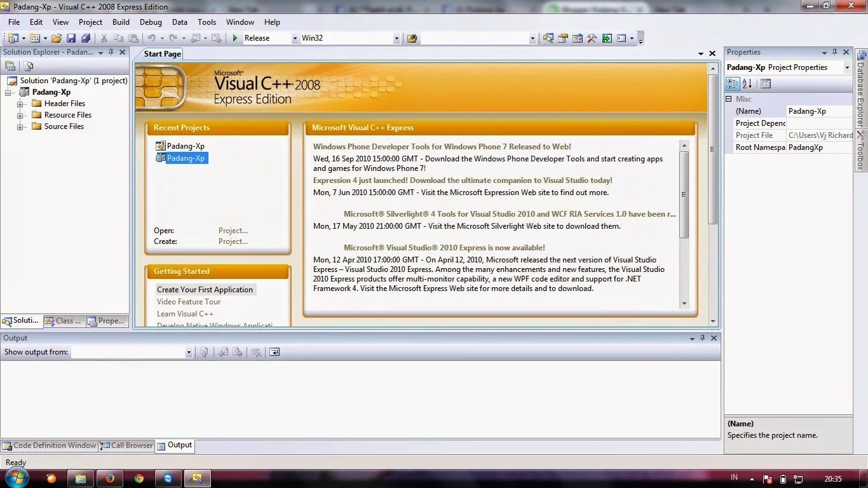Toggle Word Wrap in Output window
868x488 pixels.
275,352
